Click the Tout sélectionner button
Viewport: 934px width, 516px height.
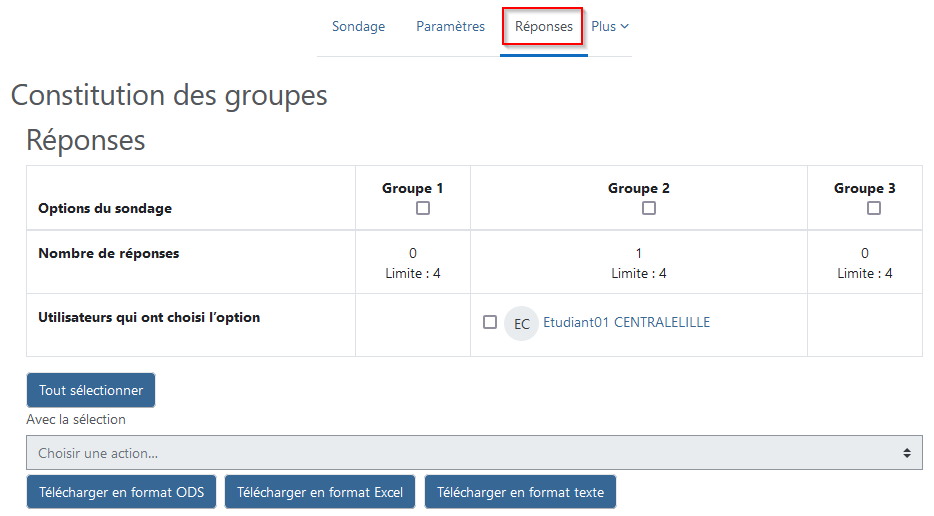pyautogui.click(x=91, y=390)
